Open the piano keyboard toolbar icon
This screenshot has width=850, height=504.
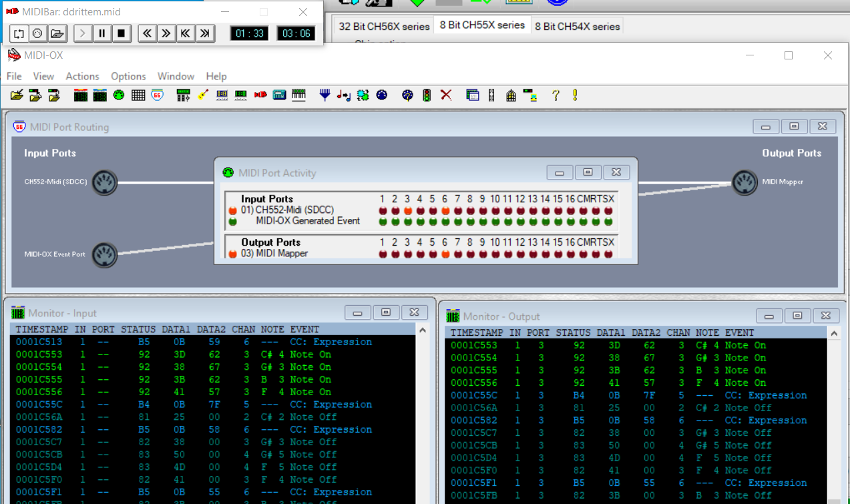pos(298,95)
